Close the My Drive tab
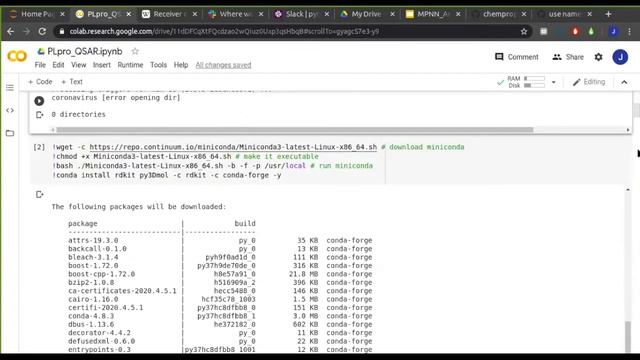Image resolution: width=640 pixels, height=360 pixels. [392, 14]
